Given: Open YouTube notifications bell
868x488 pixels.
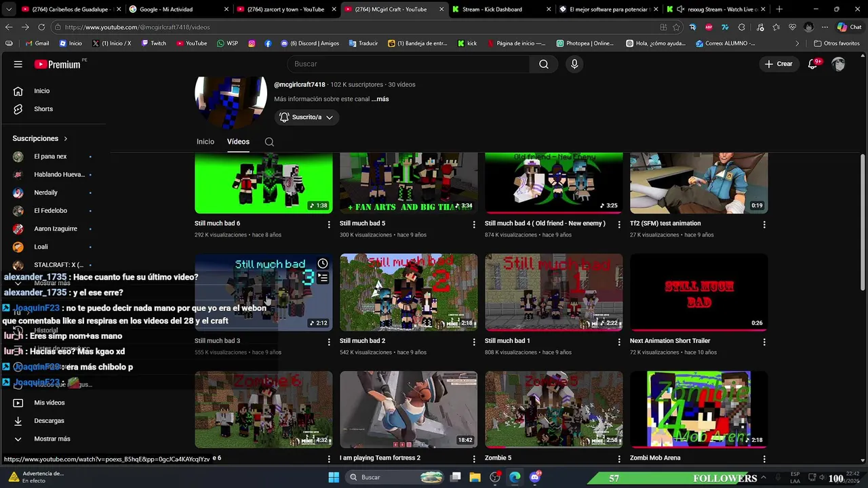Looking at the screenshot, I should [x=812, y=64].
